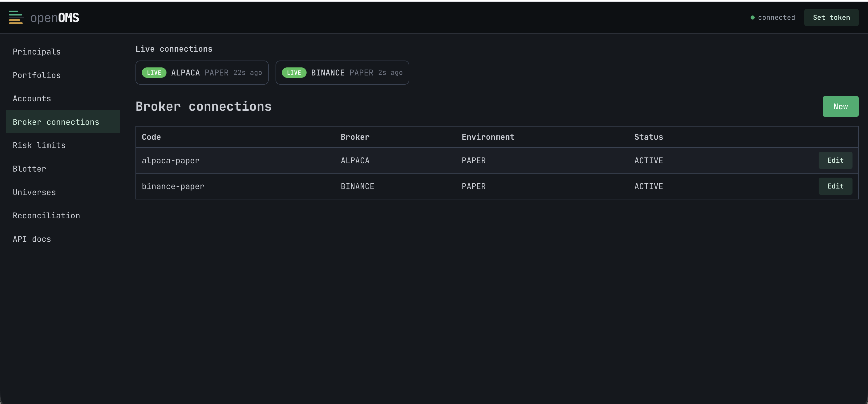Click the '2s ago' timestamp

pos(390,72)
